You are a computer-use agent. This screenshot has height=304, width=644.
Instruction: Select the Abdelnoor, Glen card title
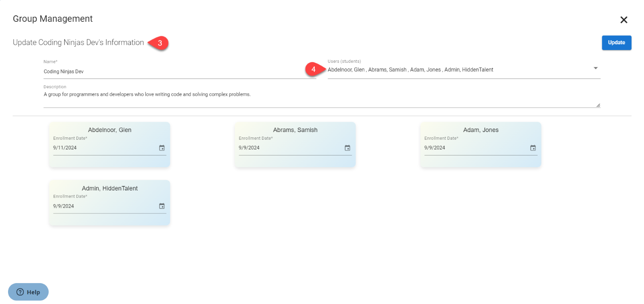point(109,130)
